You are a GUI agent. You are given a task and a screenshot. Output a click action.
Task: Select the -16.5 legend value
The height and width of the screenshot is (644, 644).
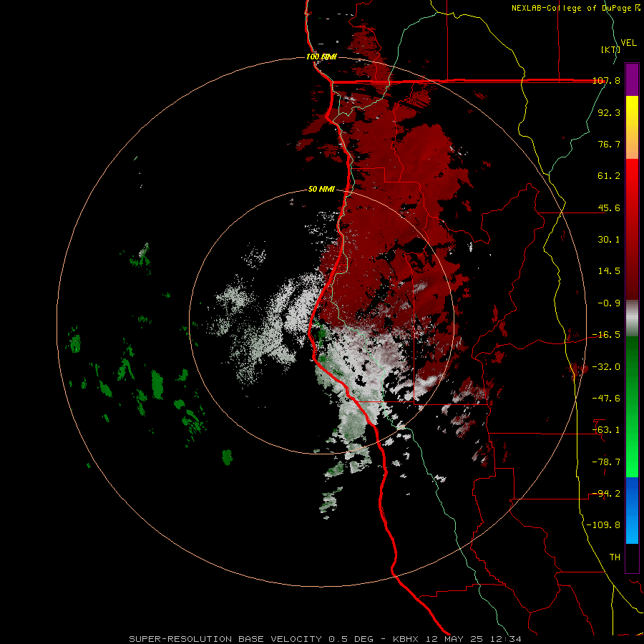[606, 335]
